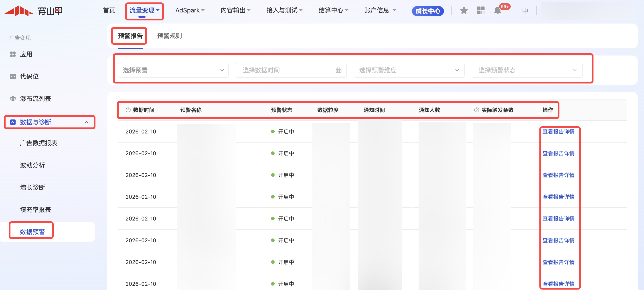Click the notification bell icon
The image size is (644, 290).
(498, 10)
